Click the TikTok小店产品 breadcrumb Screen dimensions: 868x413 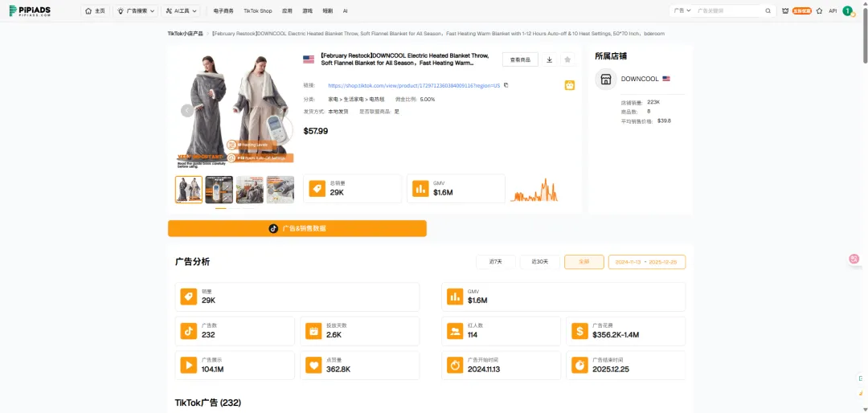click(186, 34)
